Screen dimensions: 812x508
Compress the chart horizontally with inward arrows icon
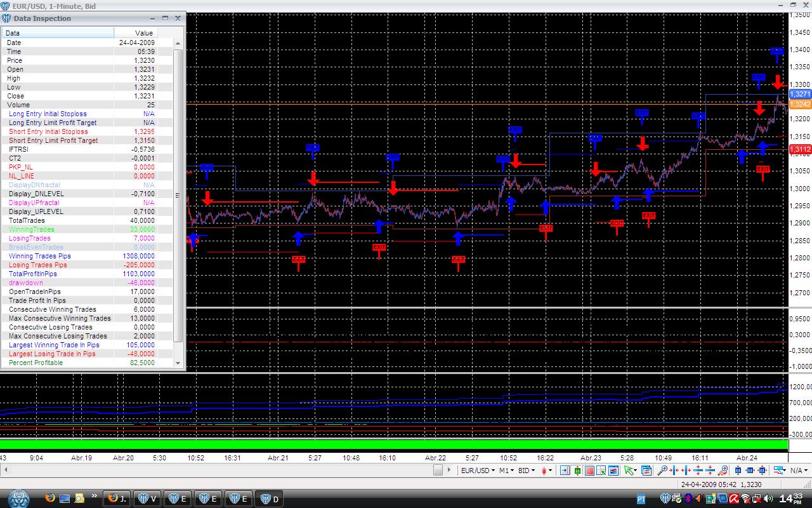point(674,471)
